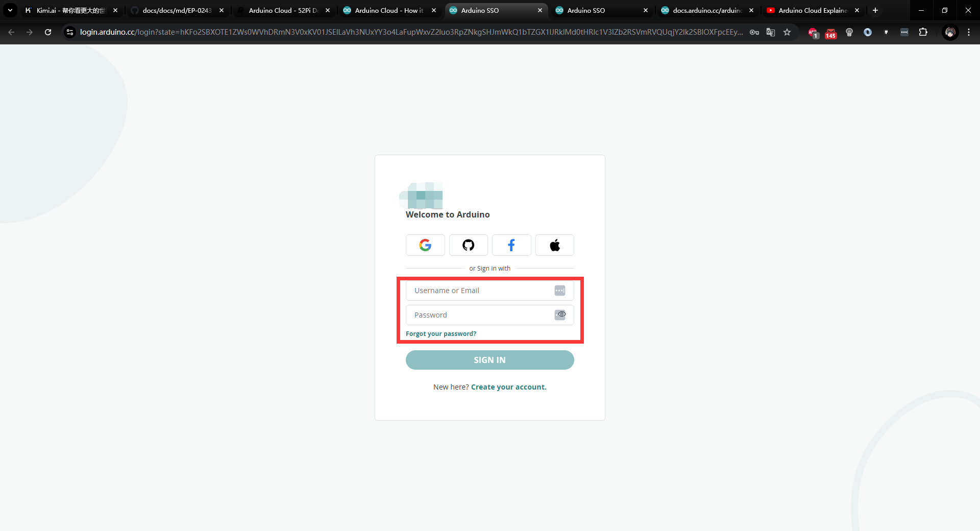Screen dimensions: 980x531
Task: Switch to Arduino Cloud Explained YouTube tab
Action: [813, 10]
